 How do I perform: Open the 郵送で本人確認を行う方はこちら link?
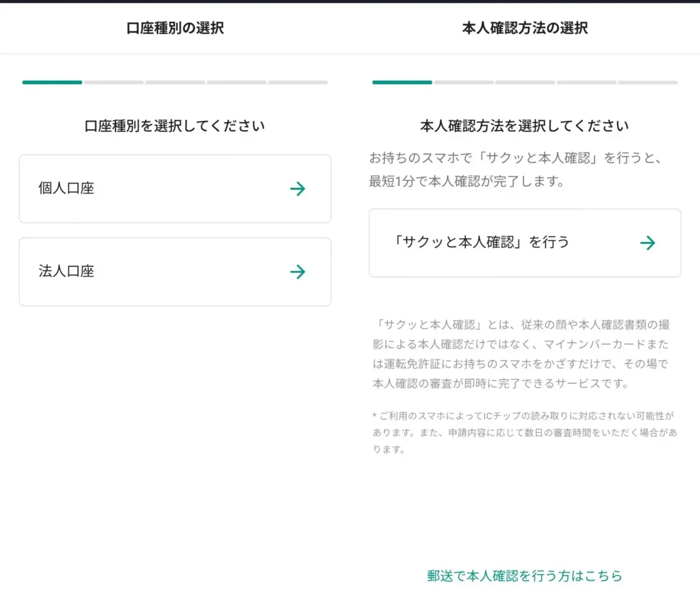click(x=525, y=576)
